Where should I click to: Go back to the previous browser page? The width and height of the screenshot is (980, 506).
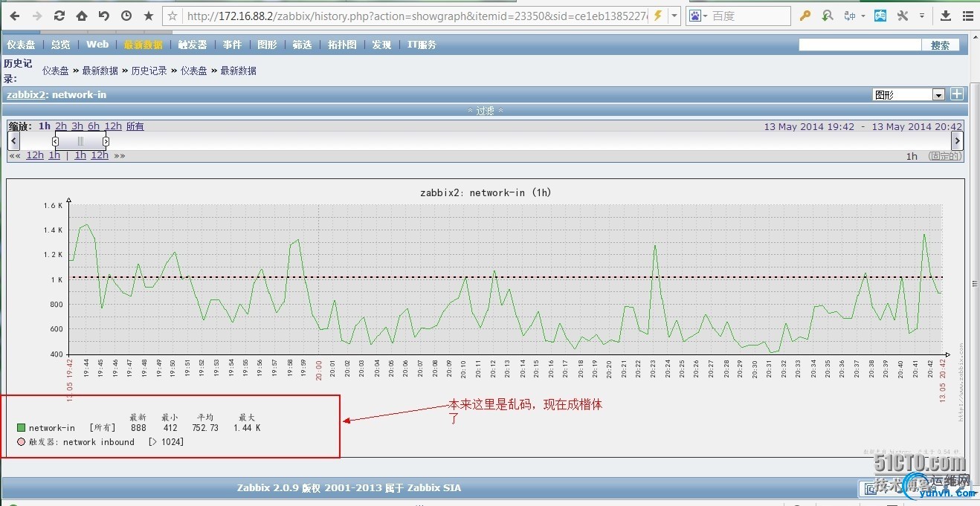[x=16, y=16]
